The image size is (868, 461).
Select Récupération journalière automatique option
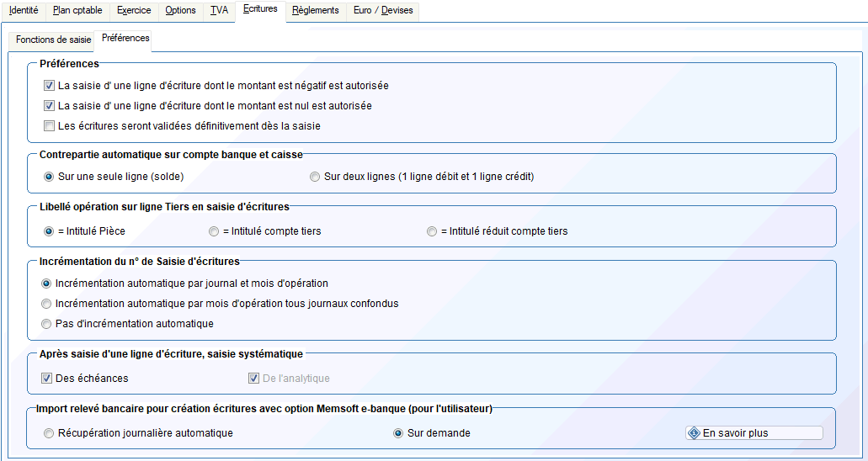pos(47,433)
